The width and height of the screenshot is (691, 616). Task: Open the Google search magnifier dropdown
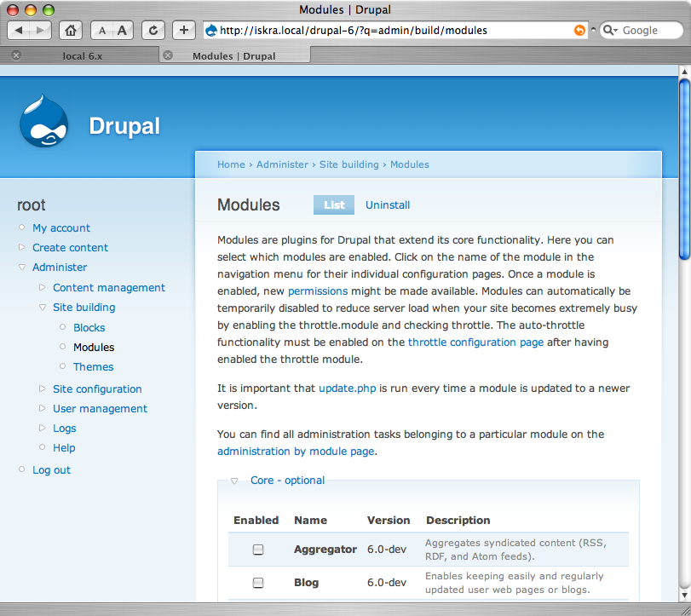[x=610, y=31]
